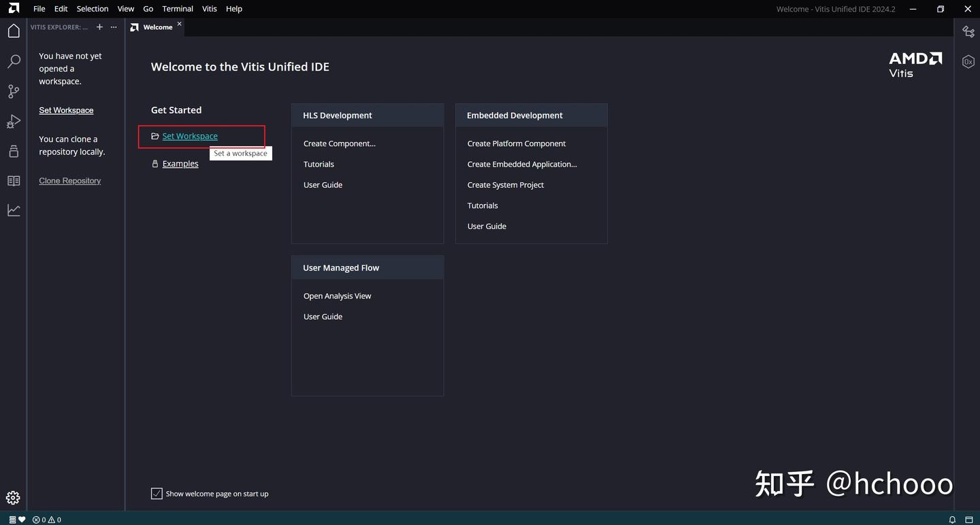Click the Examples link
980x525 pixels.
click(180, 164)
